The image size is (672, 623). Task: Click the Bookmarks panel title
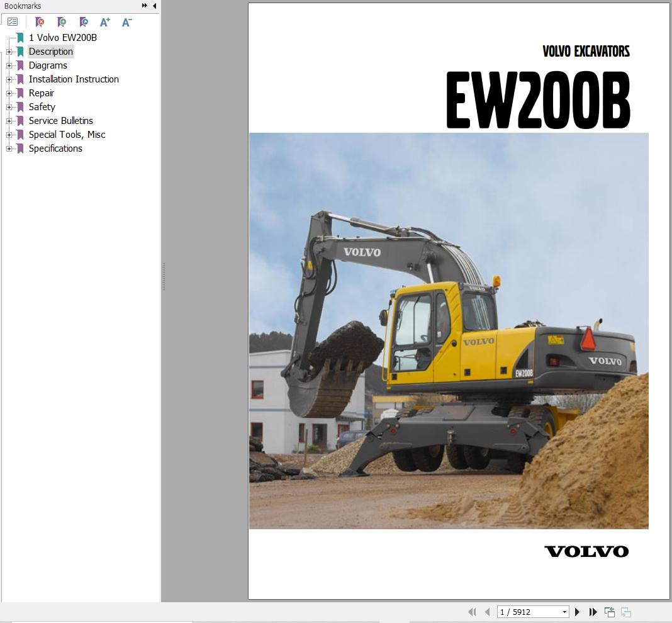tap(23, 6)
